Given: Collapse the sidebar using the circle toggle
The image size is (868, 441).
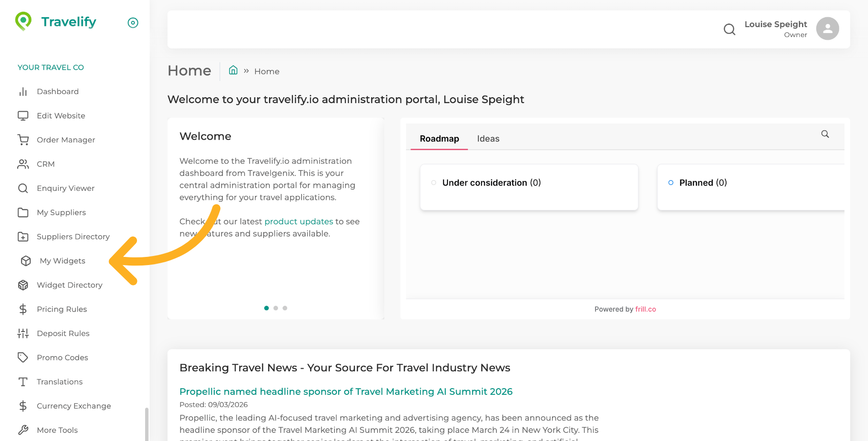Looking at the screenshot, I should (132, 23).
